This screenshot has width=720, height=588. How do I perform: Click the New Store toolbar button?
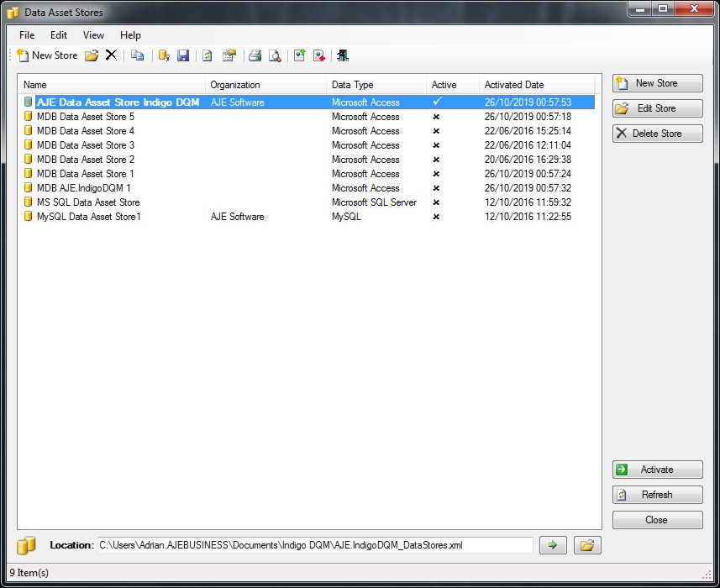click(x=47, y=55)
